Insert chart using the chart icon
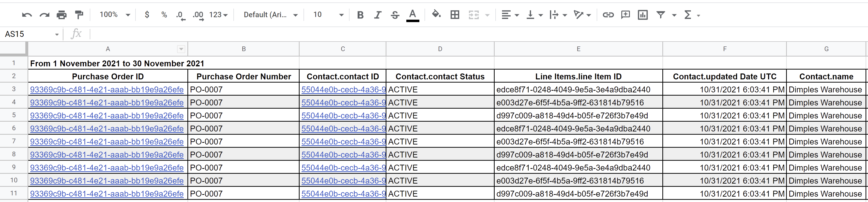Screen dimensions: 868x202 click(x=643, y=15)
